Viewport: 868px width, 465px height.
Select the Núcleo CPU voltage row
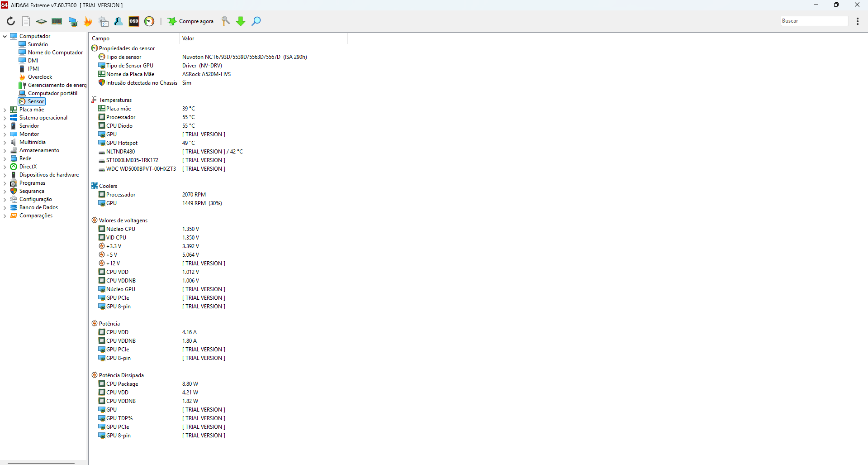(149, 229)
